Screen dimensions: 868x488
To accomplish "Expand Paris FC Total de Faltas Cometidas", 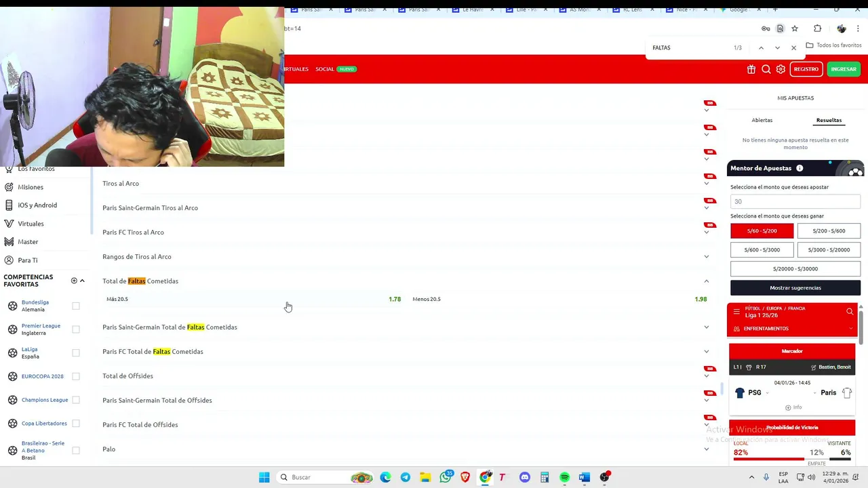I will (707, 352).
